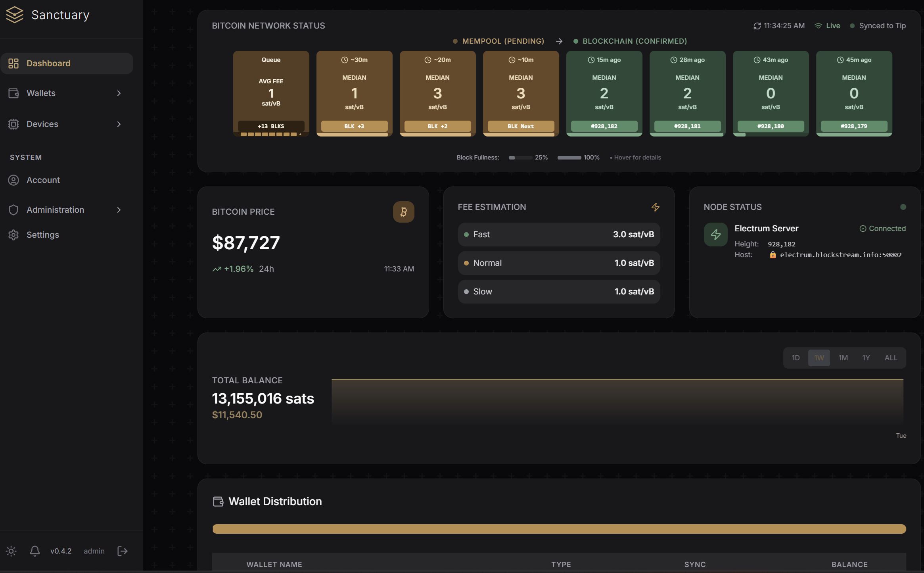
Task: Click the Devices chip icon
Action: coord(13,124)
